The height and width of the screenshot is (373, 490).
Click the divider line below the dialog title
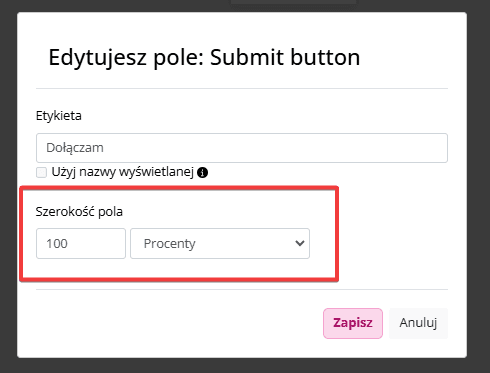click(242, 89)
